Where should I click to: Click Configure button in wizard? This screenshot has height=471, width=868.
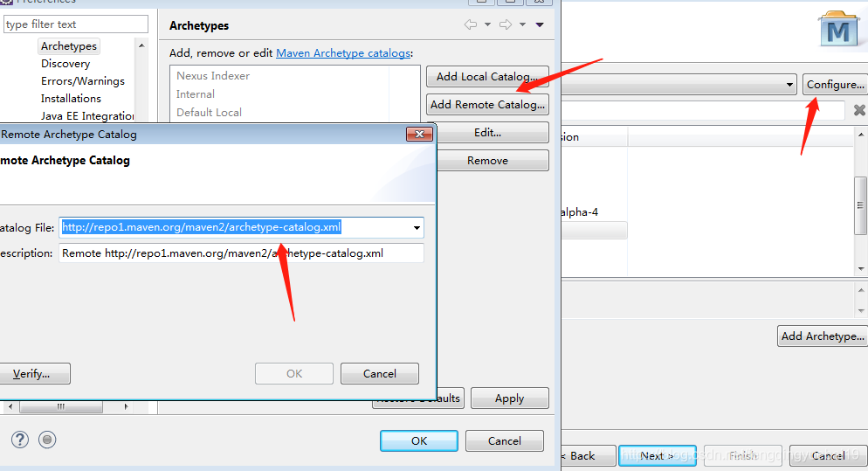coord(836,84)
